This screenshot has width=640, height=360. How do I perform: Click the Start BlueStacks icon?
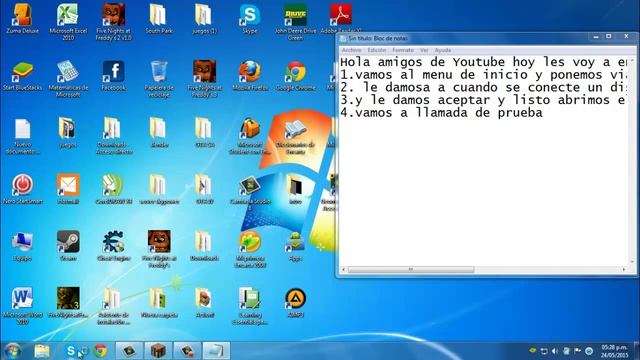pos(22,76)
